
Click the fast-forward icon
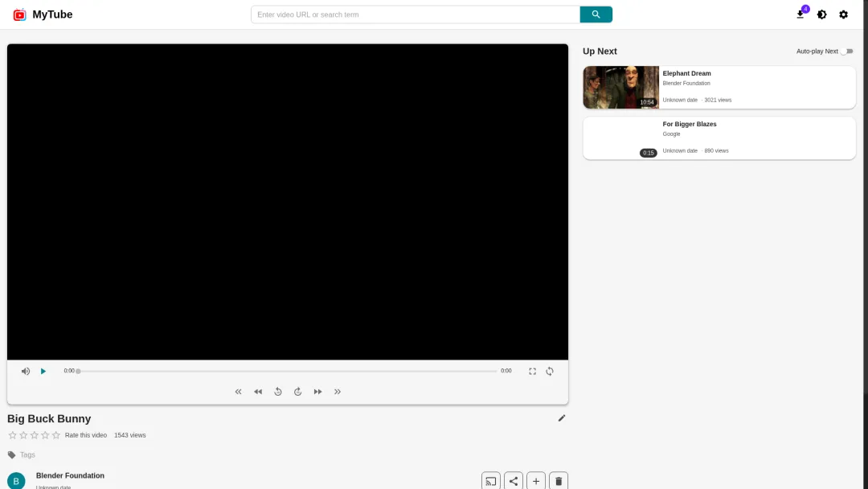click(x=317, y=392)
